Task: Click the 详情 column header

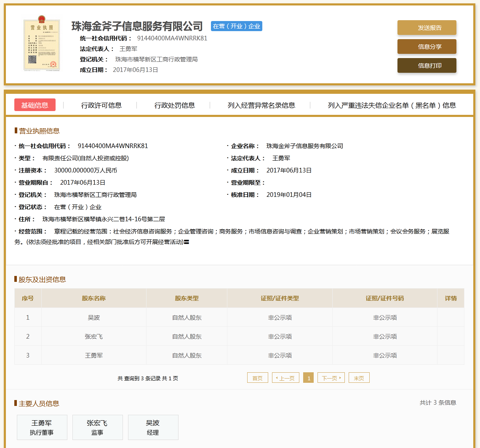Action: coord(451,298)
